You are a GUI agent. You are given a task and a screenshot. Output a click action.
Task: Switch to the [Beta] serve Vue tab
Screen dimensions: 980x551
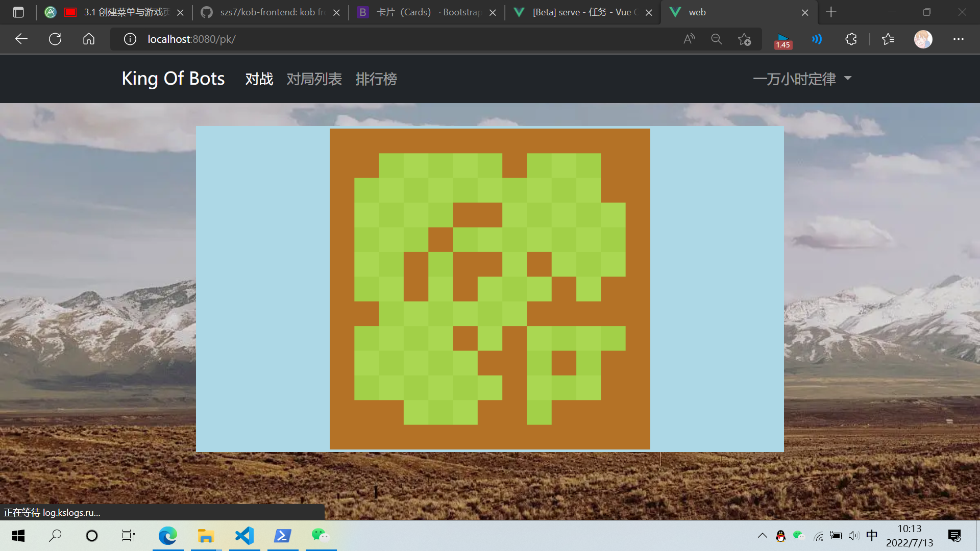582,12
